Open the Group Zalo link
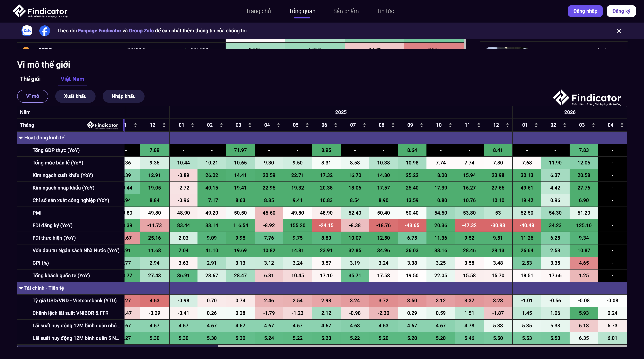 141,31
